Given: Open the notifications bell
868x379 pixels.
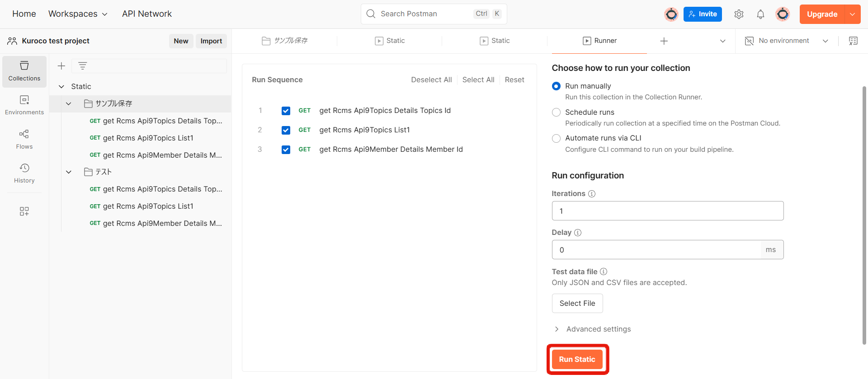Looking at the screenshot, I should pyautogui.click(x=760, y=14).
